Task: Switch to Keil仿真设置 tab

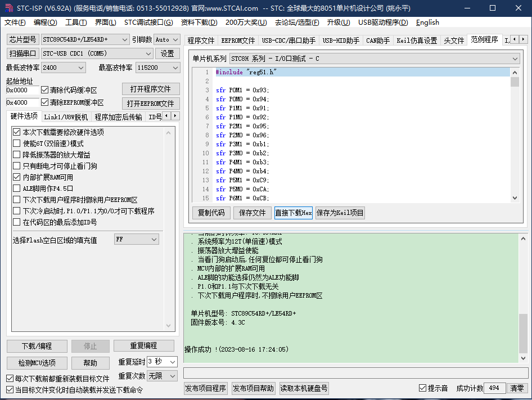Action: tap(417, 41)
